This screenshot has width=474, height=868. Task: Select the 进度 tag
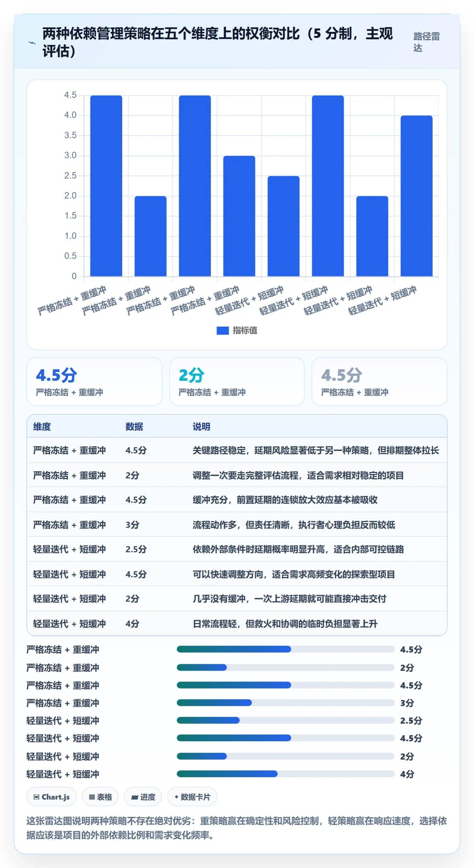coord(143,797)
